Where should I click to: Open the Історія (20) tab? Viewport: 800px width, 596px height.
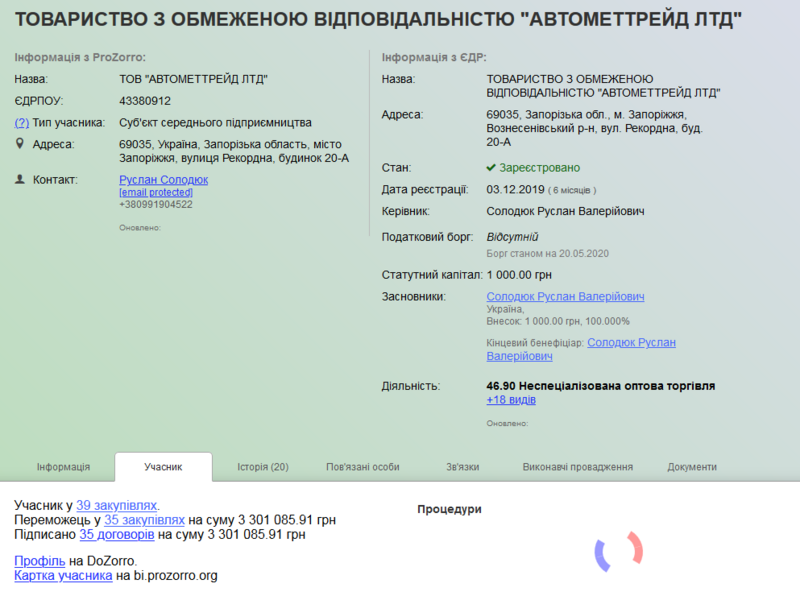pyautogui.click(x=263, y=467)
